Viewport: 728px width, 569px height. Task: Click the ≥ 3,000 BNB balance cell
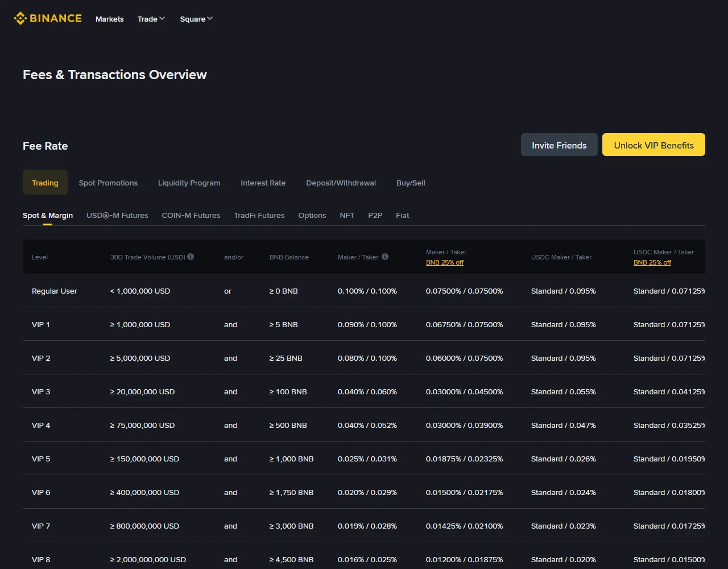[x=292, y=526]
